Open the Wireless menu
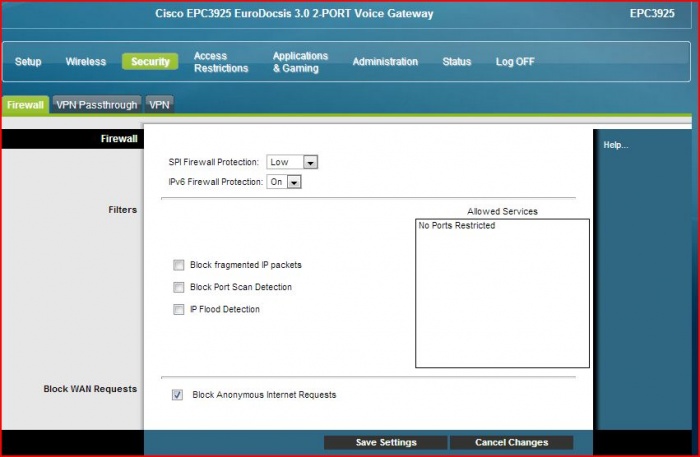Screen dimensions: 700x457 coord(86,62)
